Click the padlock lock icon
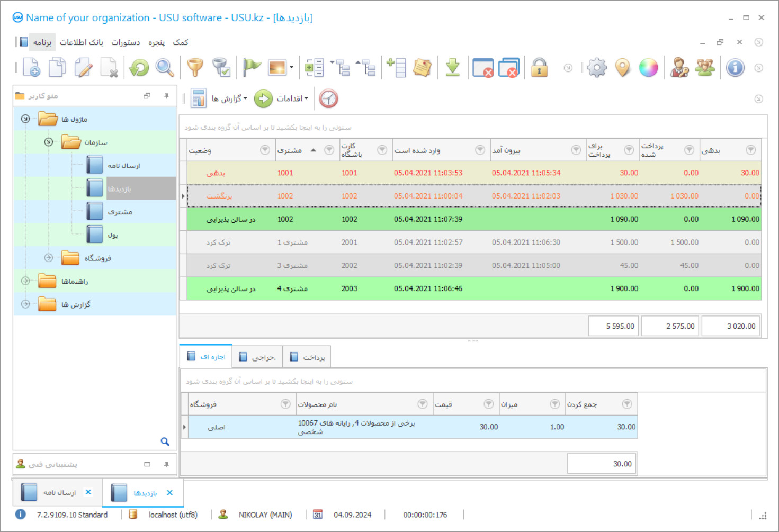Viewport: 779px width, 532px height. tap(539, 68)
